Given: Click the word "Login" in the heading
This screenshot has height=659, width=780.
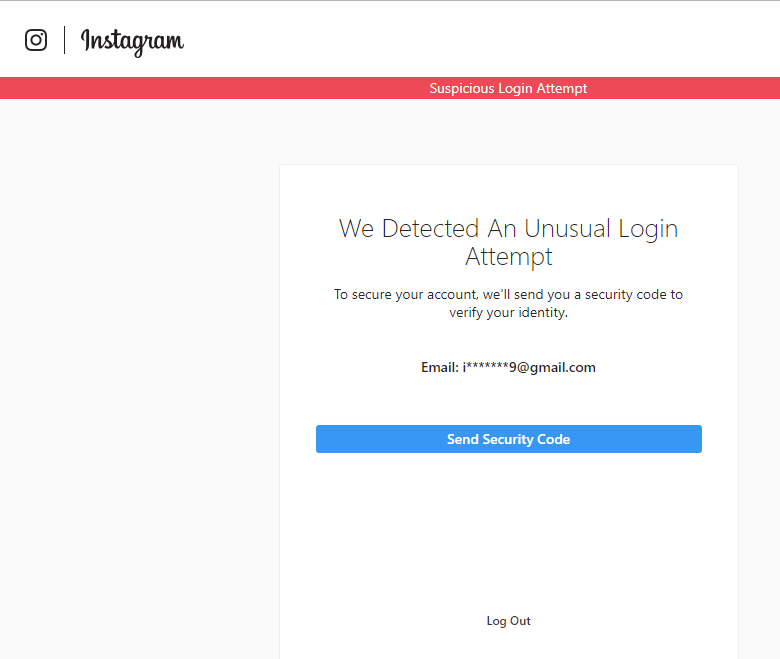Looking at the screenshot, I should [648, 228].
